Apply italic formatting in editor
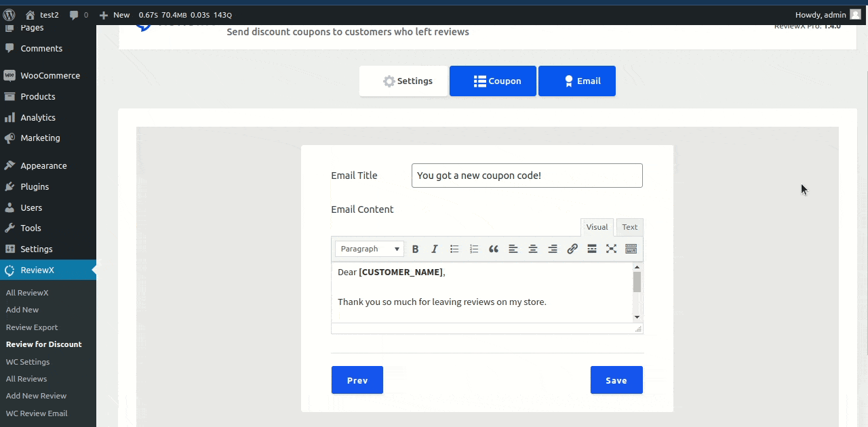This screenshot has width=868, height=427. point(435,249)
